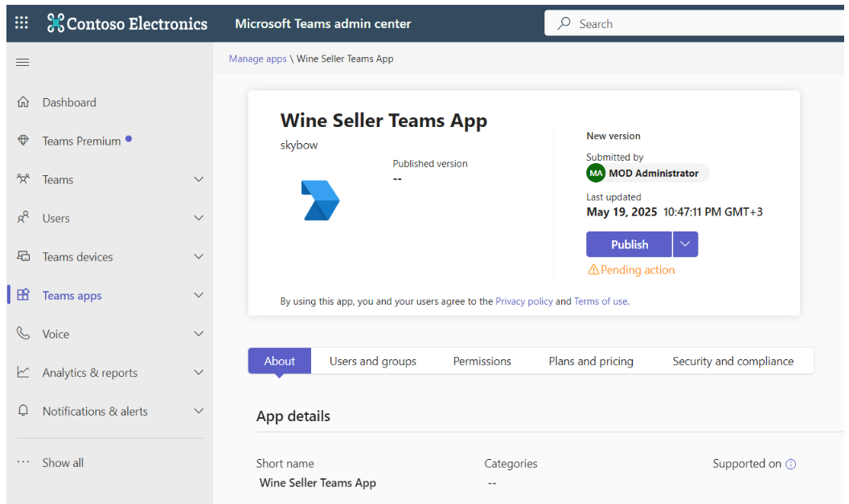
Task: Expand the Teams nav section chevron
Action: point(199,179)
